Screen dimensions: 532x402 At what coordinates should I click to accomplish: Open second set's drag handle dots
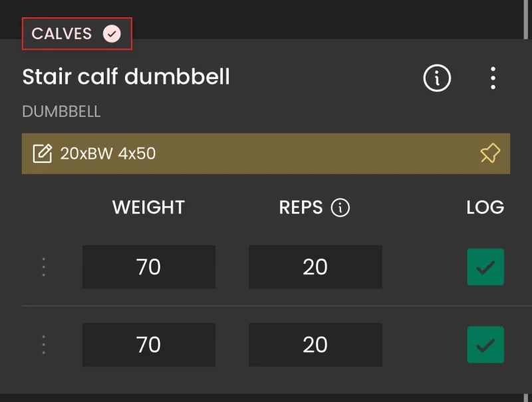43,345
